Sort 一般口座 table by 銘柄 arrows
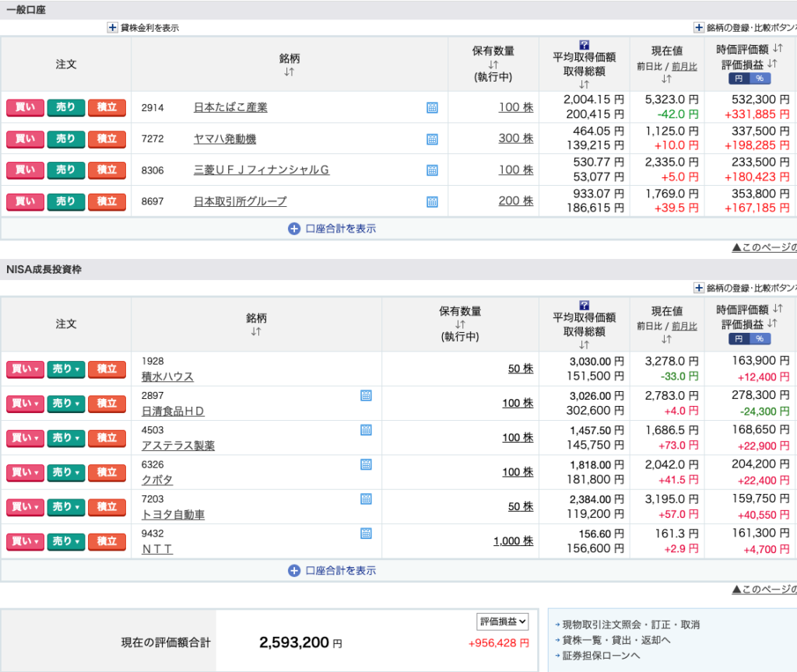797x672 pixels. [x=289, y=72]
